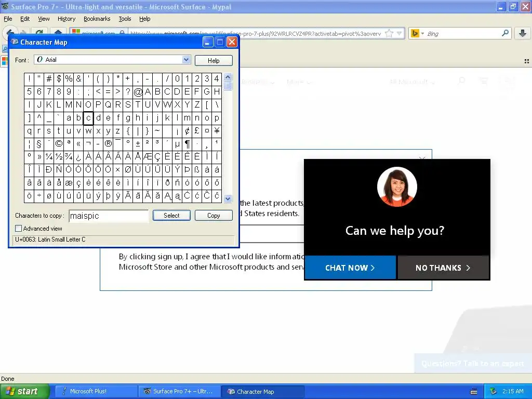Select the cent ¢ character

187,131
